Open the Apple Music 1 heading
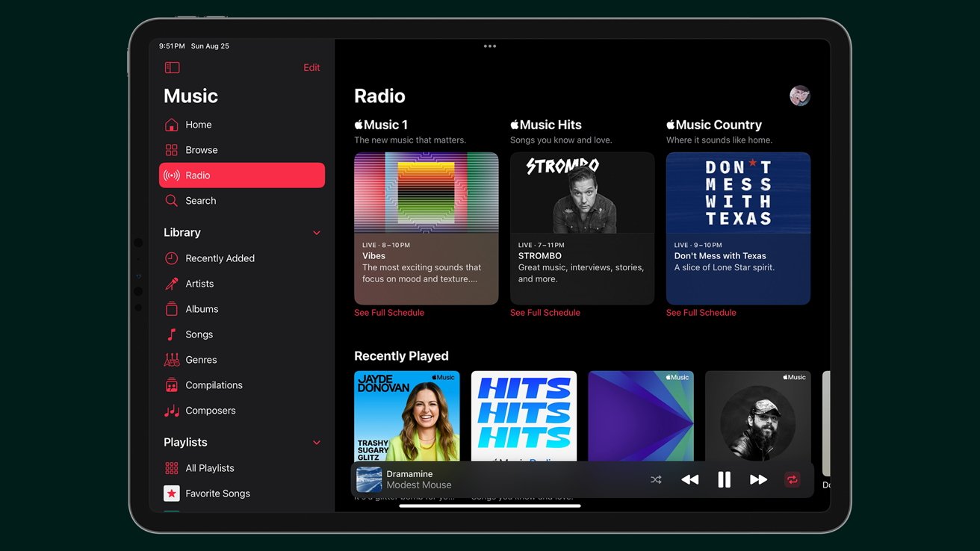 click(381, 125)
